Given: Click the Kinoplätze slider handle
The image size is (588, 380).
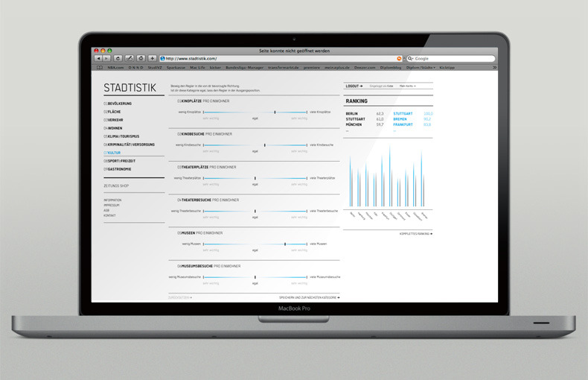Looking at the screenshot, I should [x=275, y=112].
